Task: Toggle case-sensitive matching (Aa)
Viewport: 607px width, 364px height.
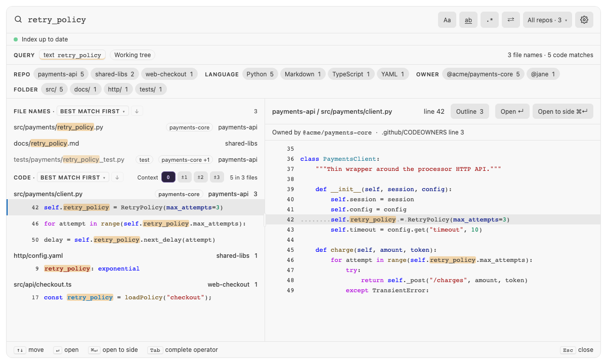Action: tap(447, 20)
